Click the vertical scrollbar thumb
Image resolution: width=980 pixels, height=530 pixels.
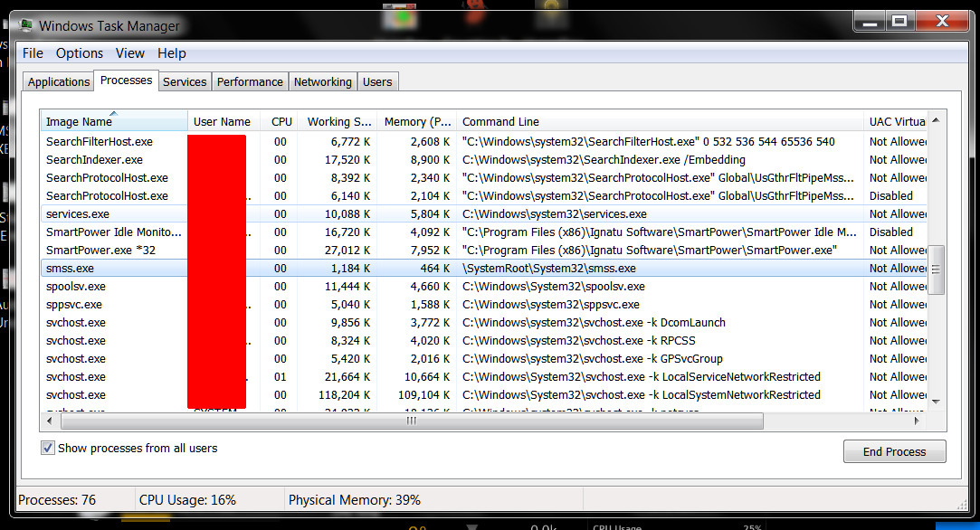(x=936, y=270)
